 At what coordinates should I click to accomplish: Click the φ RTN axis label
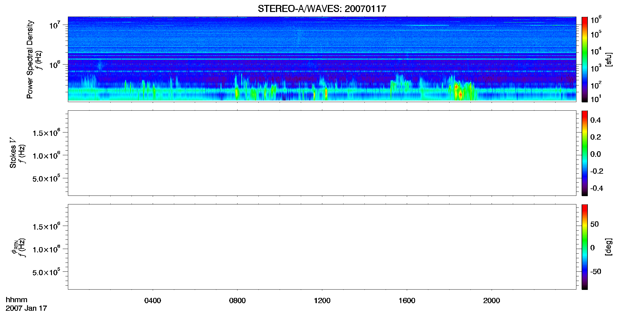point(14,247)
